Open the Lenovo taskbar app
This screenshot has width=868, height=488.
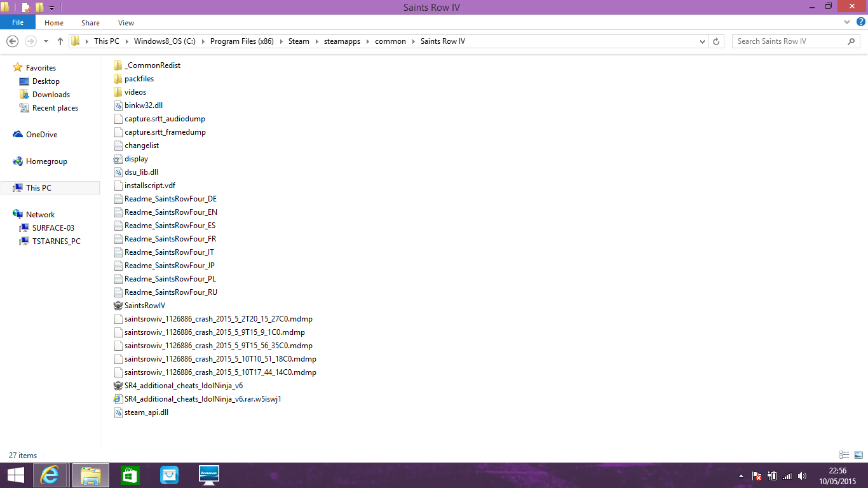(x=209, y=475)
